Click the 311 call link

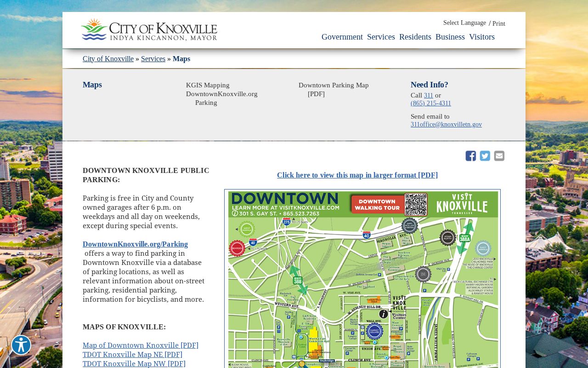(x=429, y=95)
